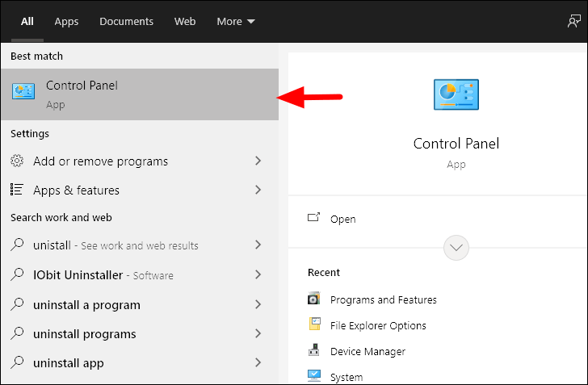This screenshot has width=588, height=385.
Task: Click the Device Manager icon under Recent
Action: click(x=314, y=349)
